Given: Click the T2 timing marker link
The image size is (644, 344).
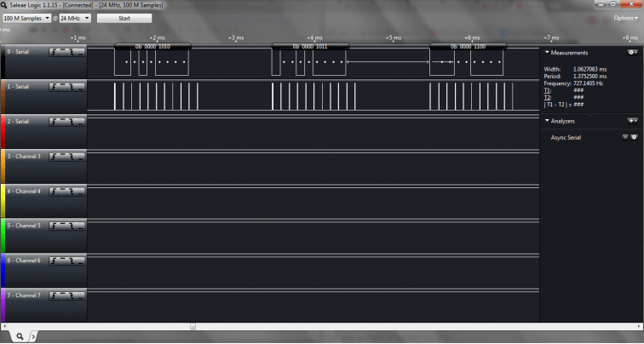Looking at the screenshot, I should tap(547, 97).
